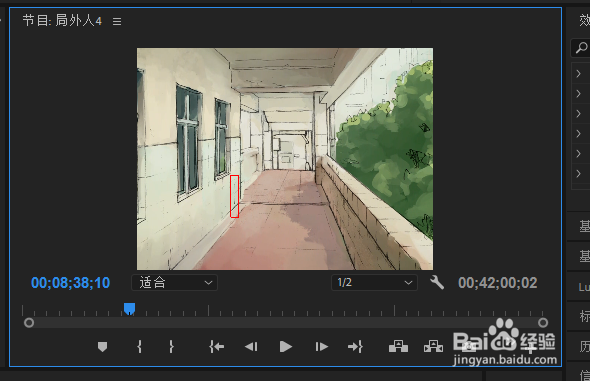
Task: Expand the sixth effects folder chevron
Action: (x=578, y=173)
